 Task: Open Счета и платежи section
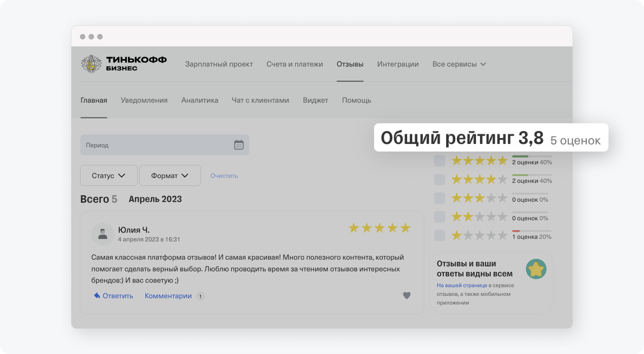point(295,64)
